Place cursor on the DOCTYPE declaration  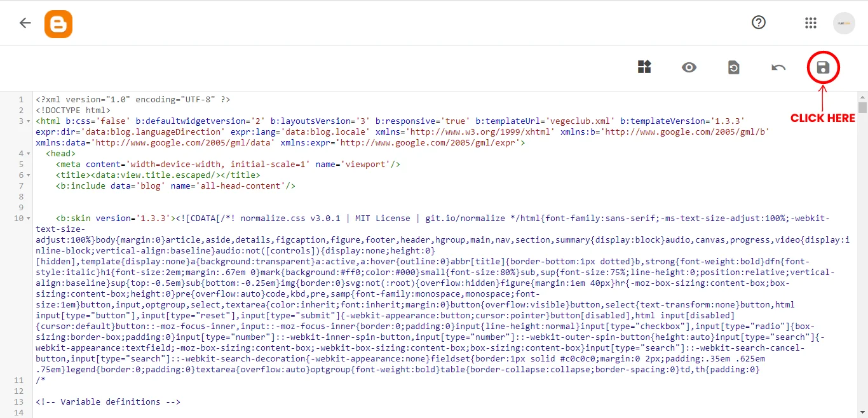coord(73,110)
